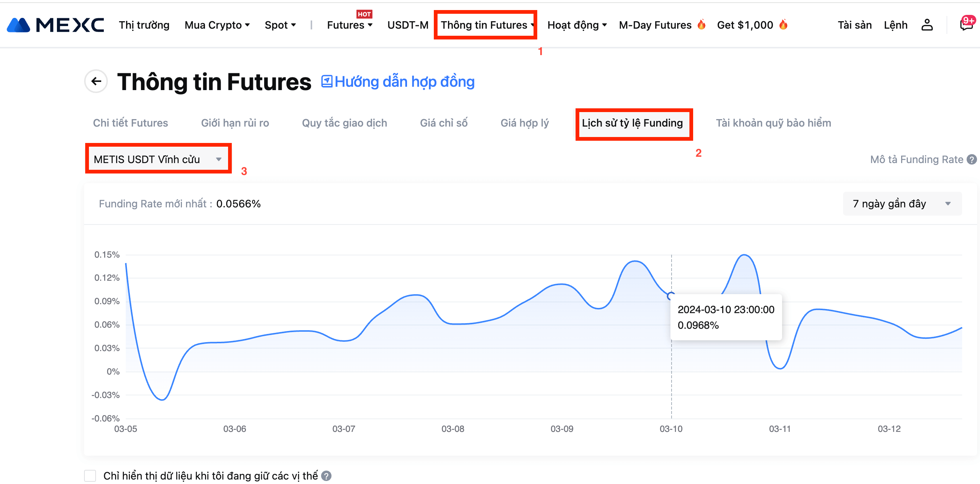Open the Giá chỉ số tab
This screenshot has height=484, width=980.
pos(443,123)
